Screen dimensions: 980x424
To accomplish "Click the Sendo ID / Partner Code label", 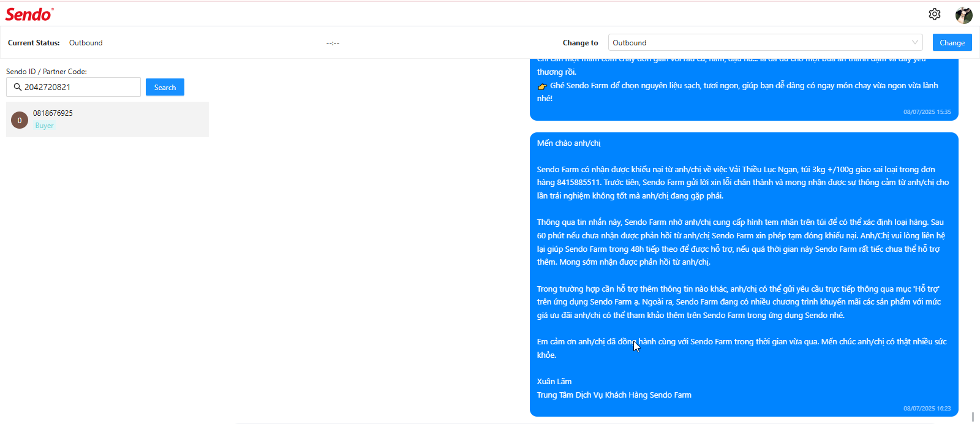I will tap(47, 72).
